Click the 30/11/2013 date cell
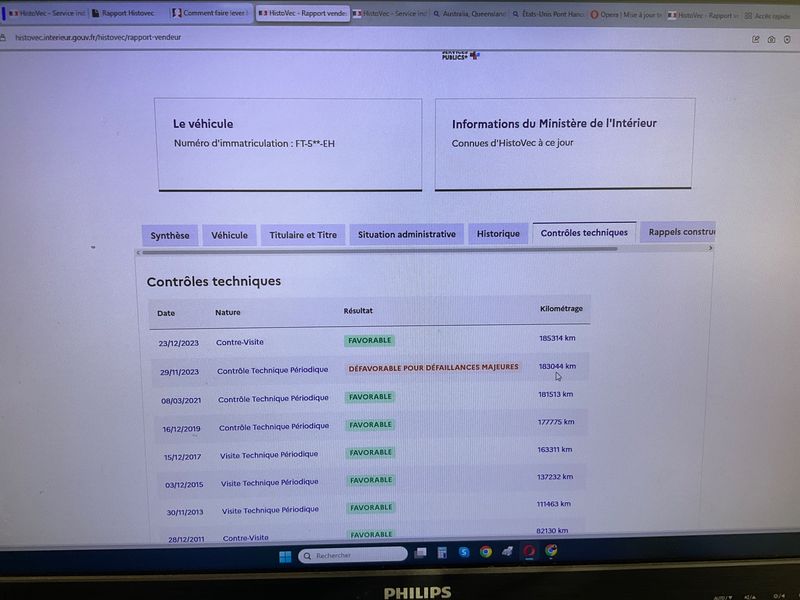The width and height of the screenshot is (800, 600). click(x=185, y=512)
